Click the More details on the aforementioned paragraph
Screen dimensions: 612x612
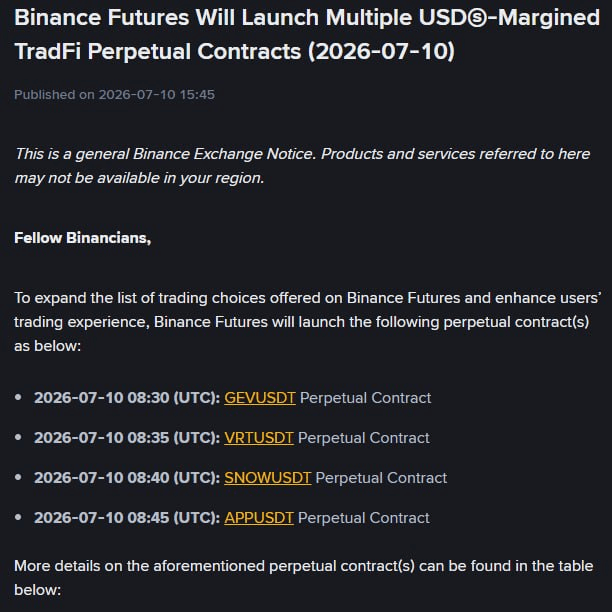point(304,578)
